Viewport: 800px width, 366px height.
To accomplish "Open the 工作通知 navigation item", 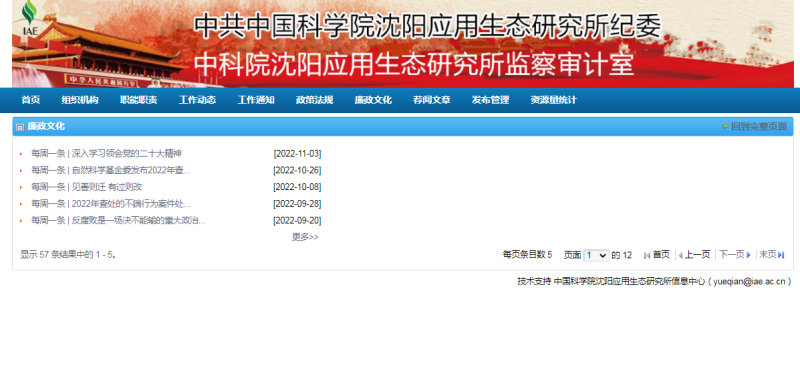I will click(x=256, y=100).
